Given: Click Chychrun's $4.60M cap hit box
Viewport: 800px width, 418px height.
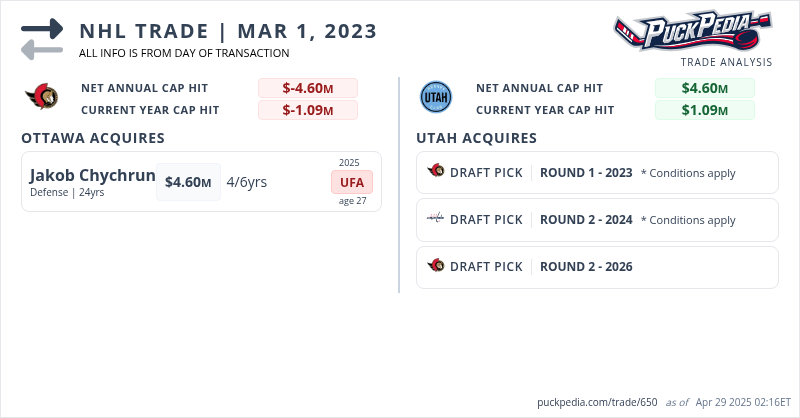Looking at the screenshot, I should pyautogui.click(x=188, y=182).
